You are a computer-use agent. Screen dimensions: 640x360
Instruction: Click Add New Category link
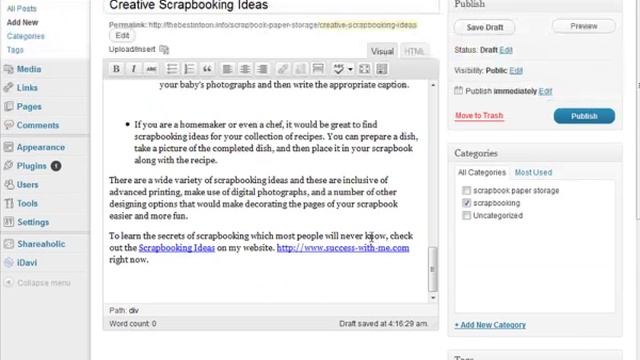click(x=490, y=325)
